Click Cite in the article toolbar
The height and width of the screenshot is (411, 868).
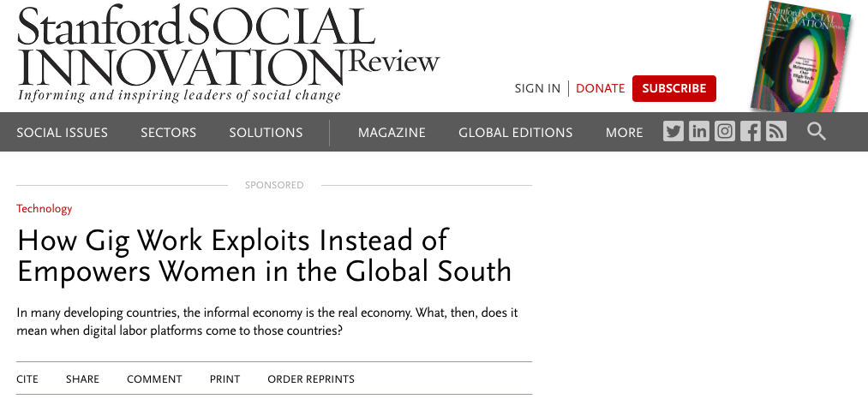pos(27,379)
